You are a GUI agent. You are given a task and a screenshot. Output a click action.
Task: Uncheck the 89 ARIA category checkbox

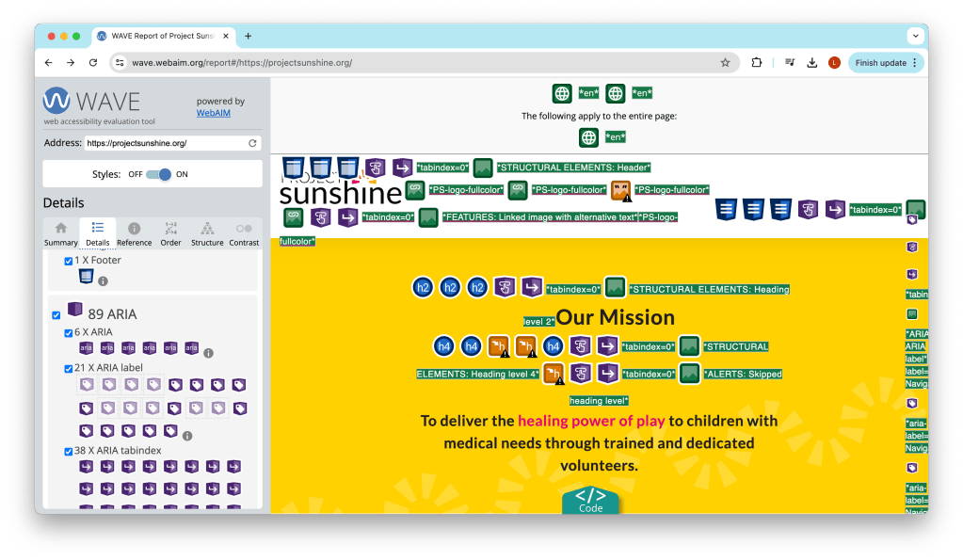click(x=56, y=315)
